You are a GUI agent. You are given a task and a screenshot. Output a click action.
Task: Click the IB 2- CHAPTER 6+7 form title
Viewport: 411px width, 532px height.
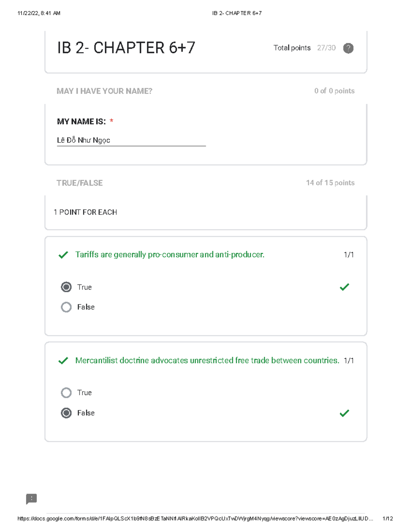[x=126, y=48]
